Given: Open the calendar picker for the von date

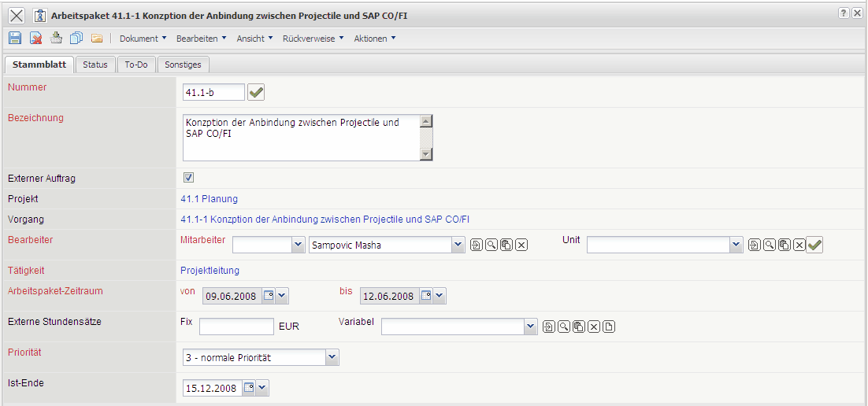Looking at the screenshot, I should (269, 296).
